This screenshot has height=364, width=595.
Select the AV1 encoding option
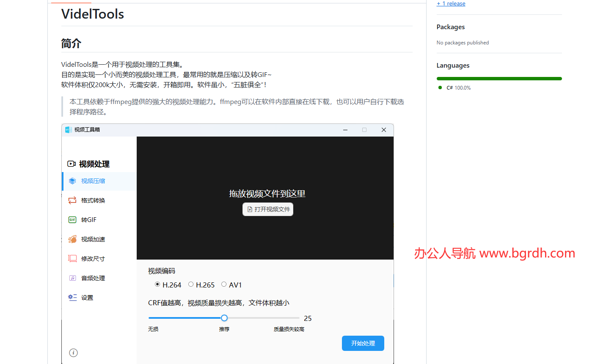[x=224, y=284]
